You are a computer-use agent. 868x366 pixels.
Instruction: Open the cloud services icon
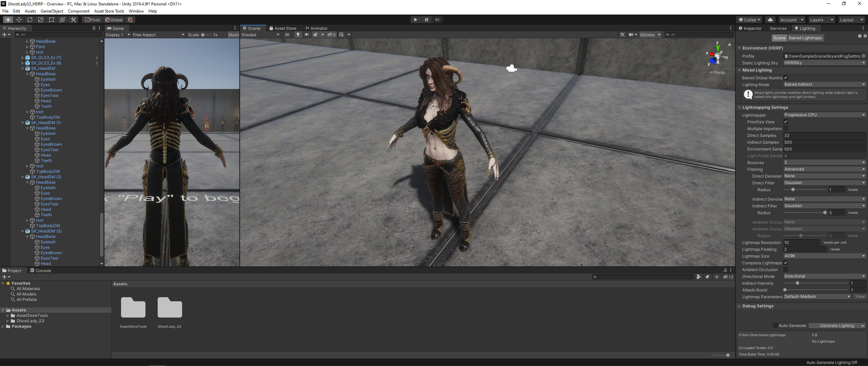[x=770, y=20]
